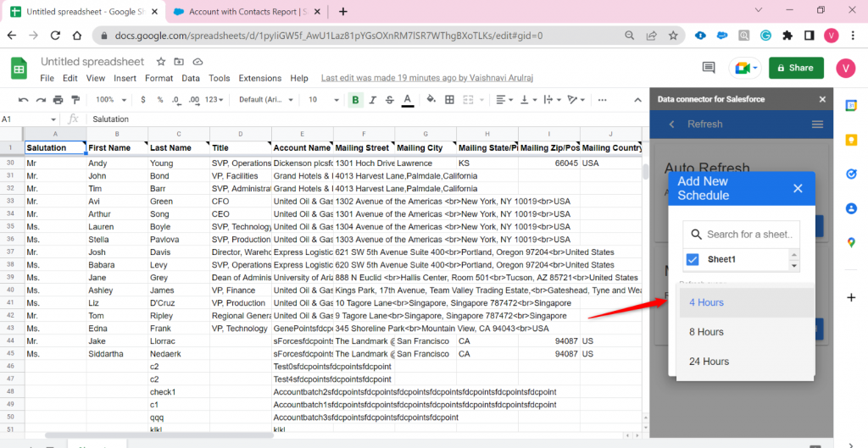Viewport: 868px width, 448px height.
Task: Toggle Bold formatting
Action: pos(355,100)
